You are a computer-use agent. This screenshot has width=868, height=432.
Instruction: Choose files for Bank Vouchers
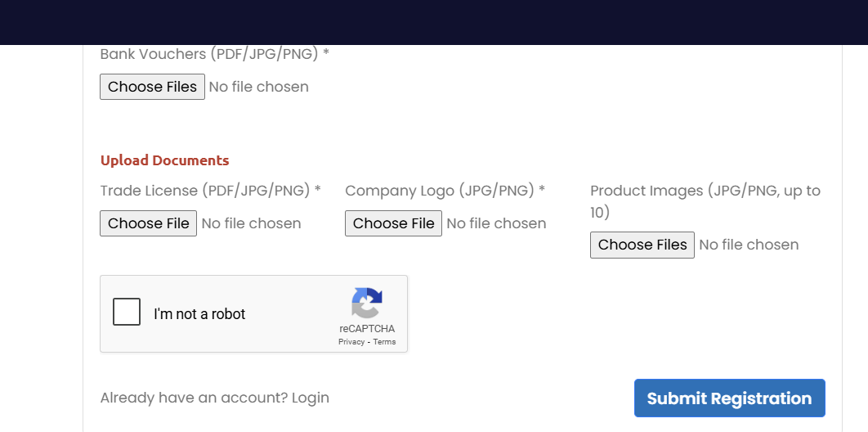click(x=152, y=87)
